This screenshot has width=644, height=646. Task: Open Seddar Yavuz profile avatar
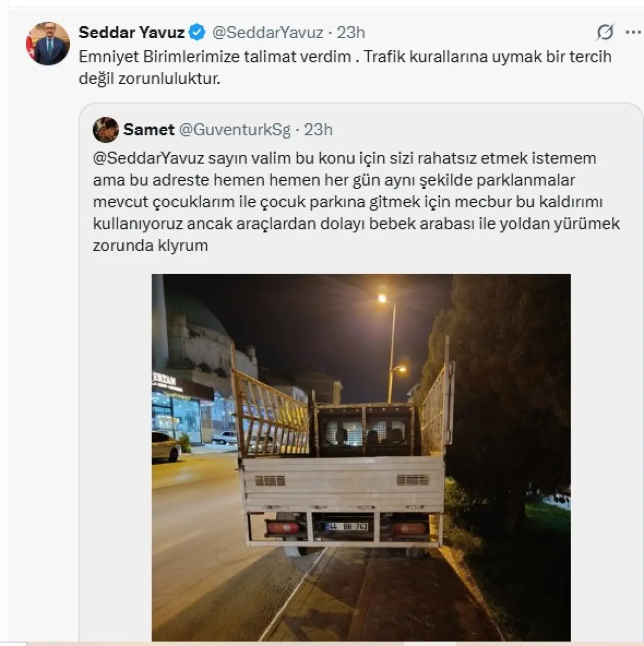[x=48, y=43]
